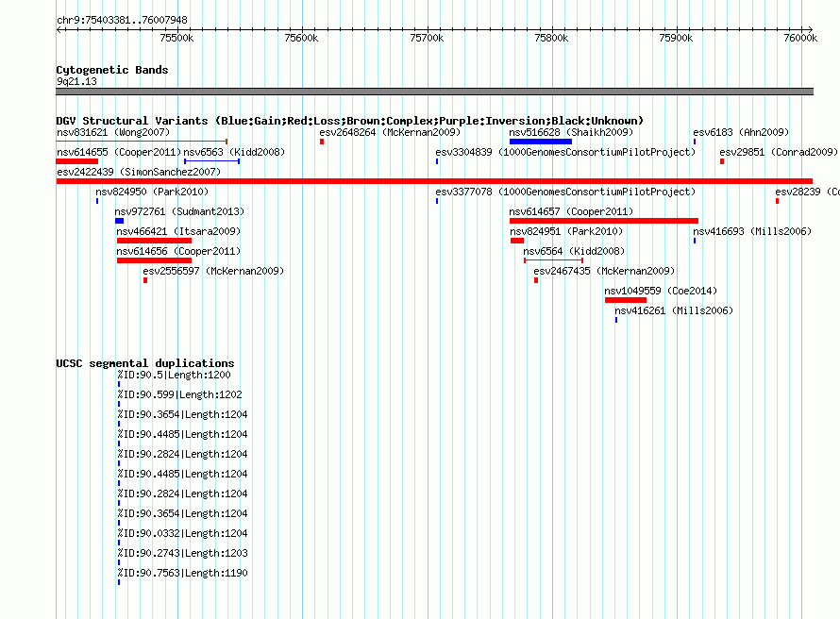Image resolution: width=840 pixels, height=619 pixels.
Task: Click the nsv831621 (Wong2007) variant label
Action: click(x=113, y=132)
